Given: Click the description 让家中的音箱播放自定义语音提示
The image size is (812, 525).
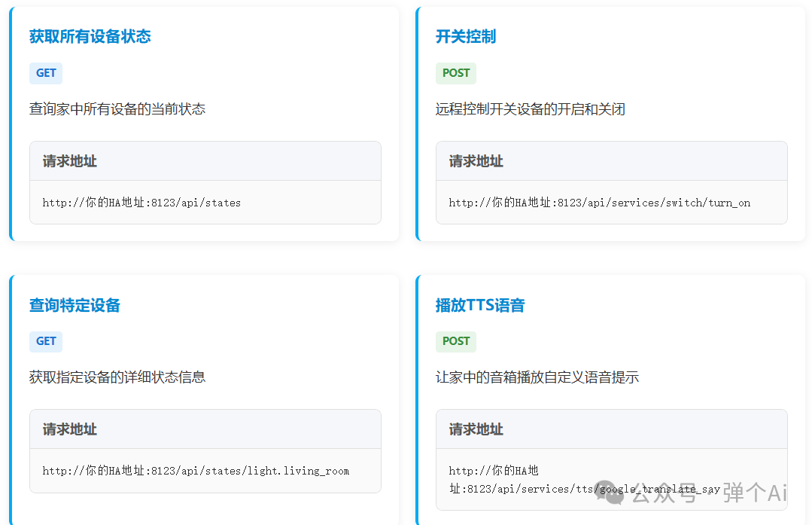Looking at the screenshot, I should (x=537, y=377).
